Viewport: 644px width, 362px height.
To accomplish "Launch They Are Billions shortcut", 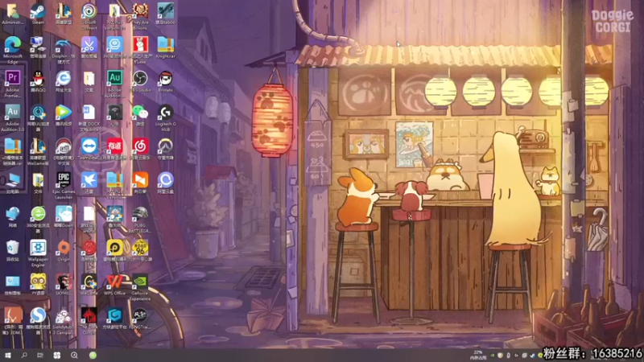I will [140, 16].
